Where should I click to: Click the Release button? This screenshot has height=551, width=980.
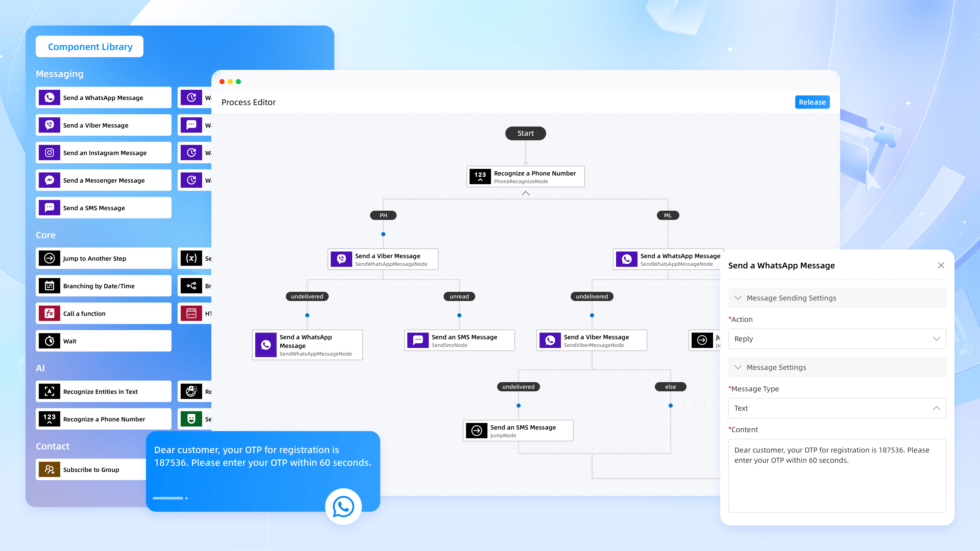(x=812, y=102)
